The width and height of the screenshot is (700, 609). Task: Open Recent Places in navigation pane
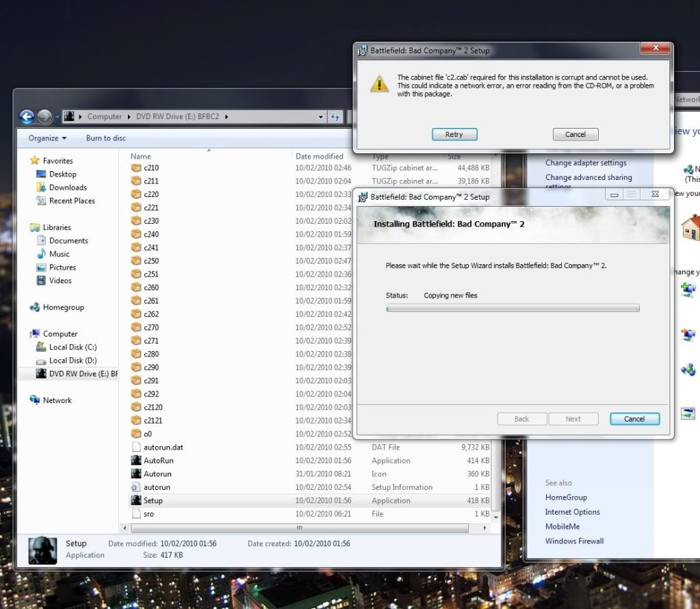click(x=72, y=201)
